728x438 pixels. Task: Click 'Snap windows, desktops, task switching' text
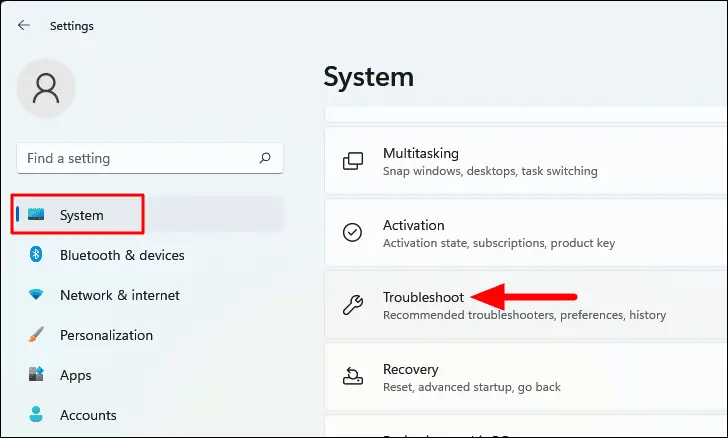pyautogui.click(x=490, y=171)
